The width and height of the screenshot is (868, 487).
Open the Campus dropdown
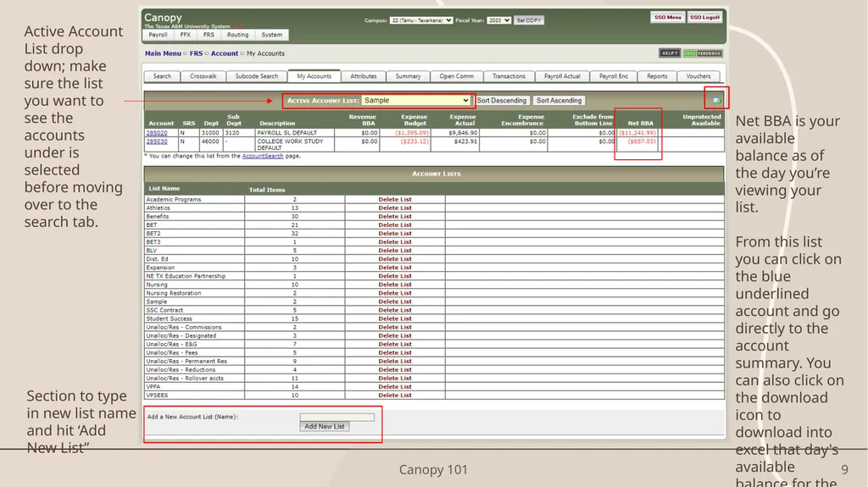tap(420, 20)
